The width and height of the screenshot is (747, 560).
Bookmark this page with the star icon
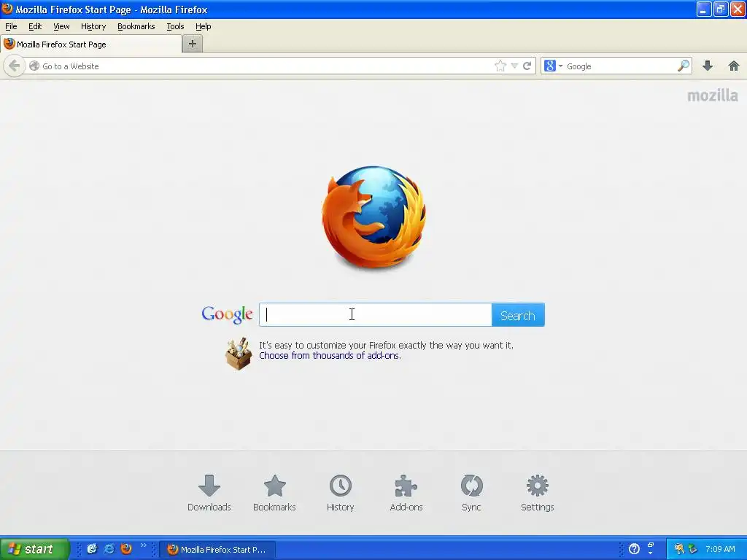point(500,66)
